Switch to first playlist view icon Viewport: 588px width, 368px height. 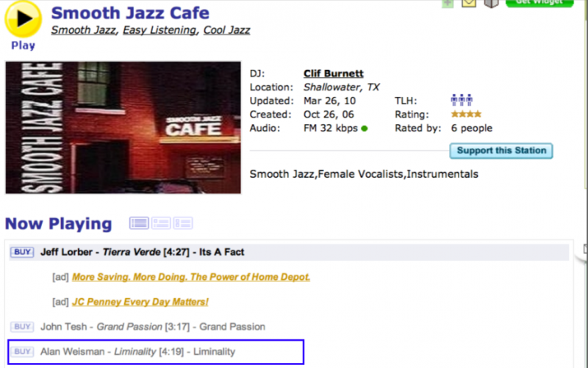(139, 223)
